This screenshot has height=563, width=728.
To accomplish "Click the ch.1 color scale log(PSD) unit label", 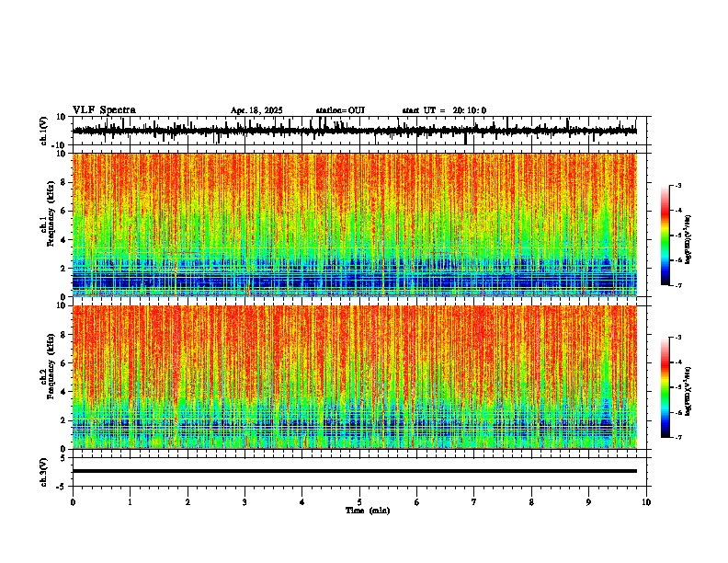I will coord(688,240).
